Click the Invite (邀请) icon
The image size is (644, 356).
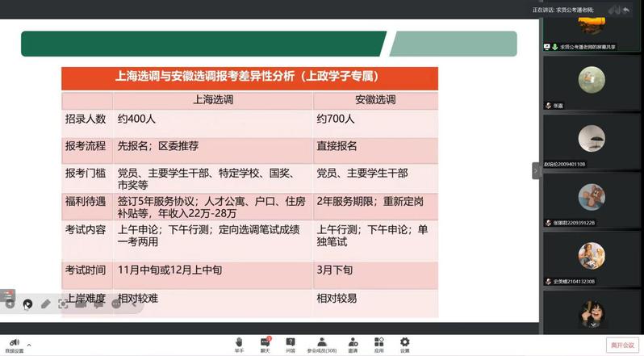click(x=353, y=344)
